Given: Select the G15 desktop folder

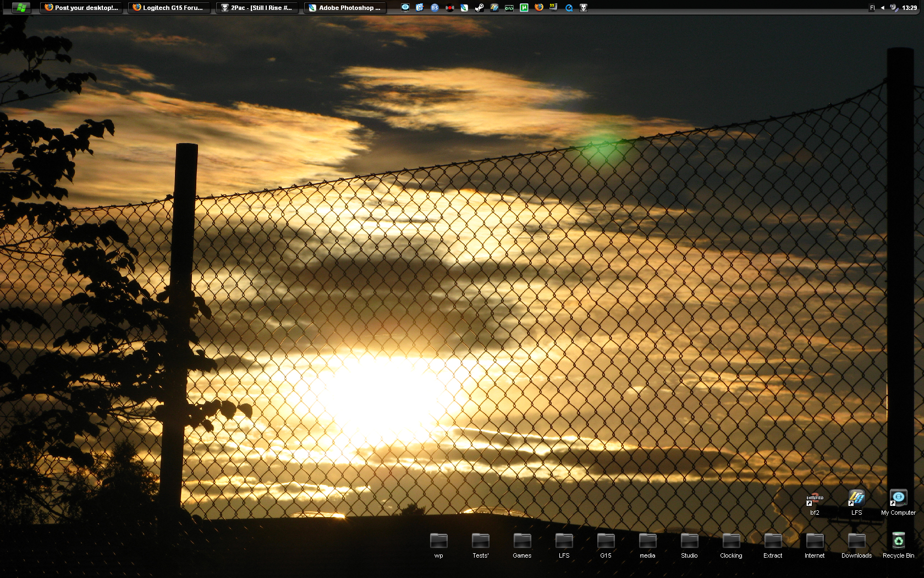Looking at the screenshot, I should coord(606,546).
